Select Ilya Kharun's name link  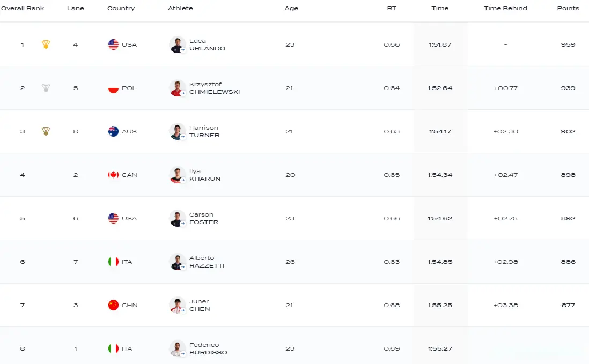coord(205,175)
